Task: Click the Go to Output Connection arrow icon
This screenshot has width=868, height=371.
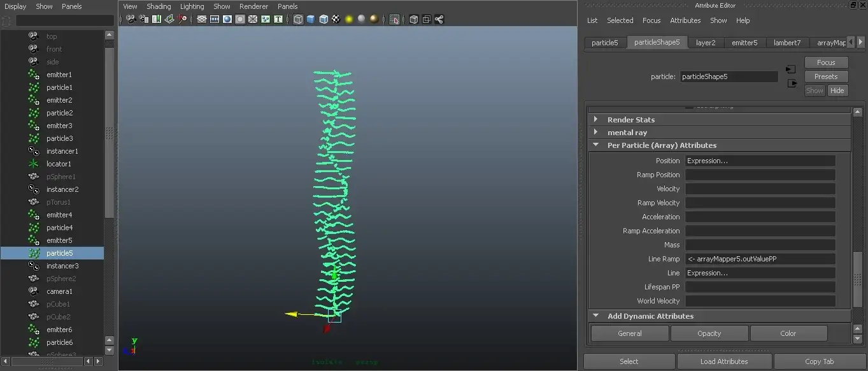Action: [792, 84]
